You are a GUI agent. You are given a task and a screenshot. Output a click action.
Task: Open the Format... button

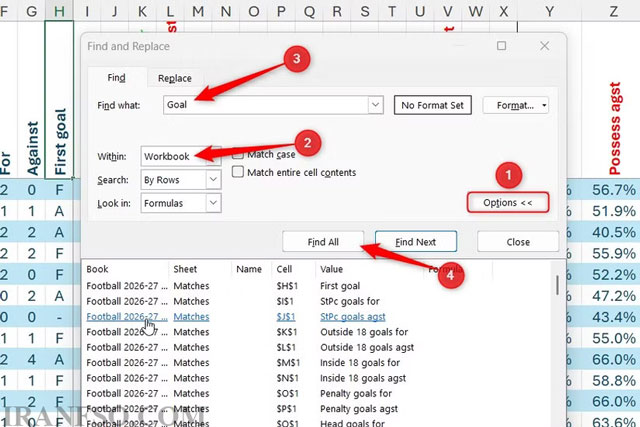515,105
